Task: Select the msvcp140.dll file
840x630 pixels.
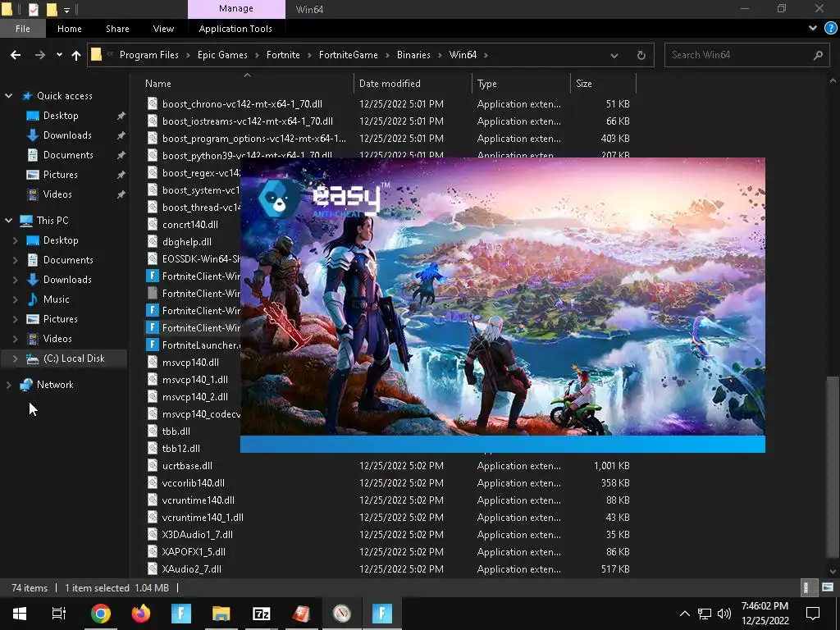Action: point(190,362)
